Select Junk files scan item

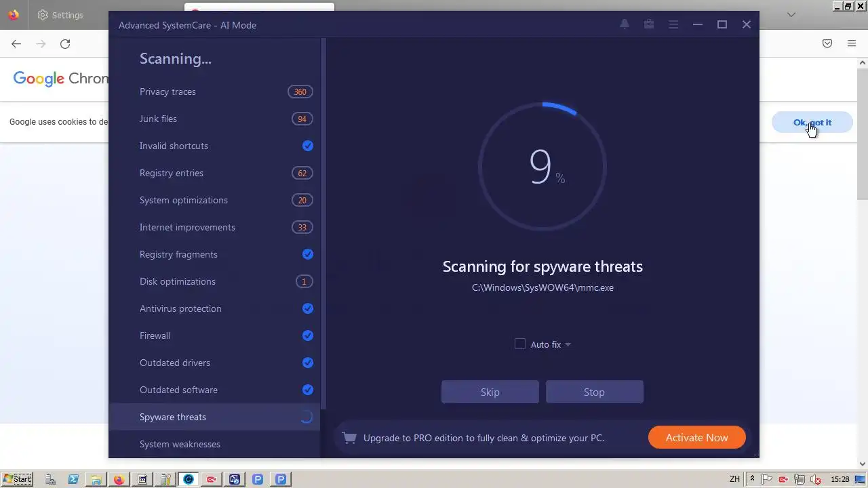coord(214,119)
